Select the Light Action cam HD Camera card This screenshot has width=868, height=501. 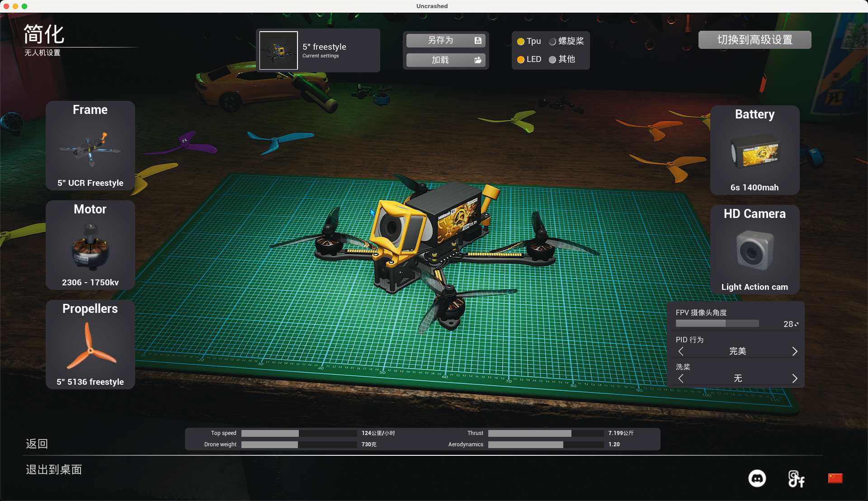coord(755,250)
